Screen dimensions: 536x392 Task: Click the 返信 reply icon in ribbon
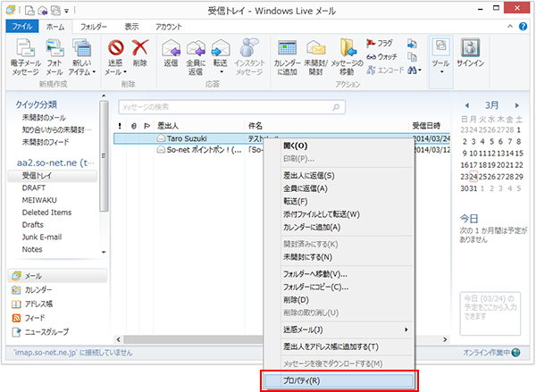171,49
